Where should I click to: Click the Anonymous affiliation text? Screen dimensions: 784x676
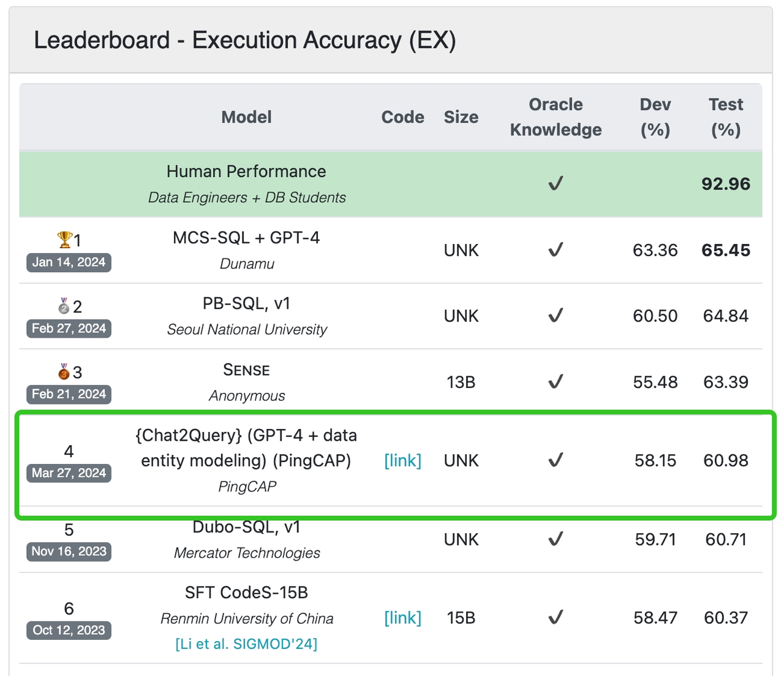click(247, 395)
